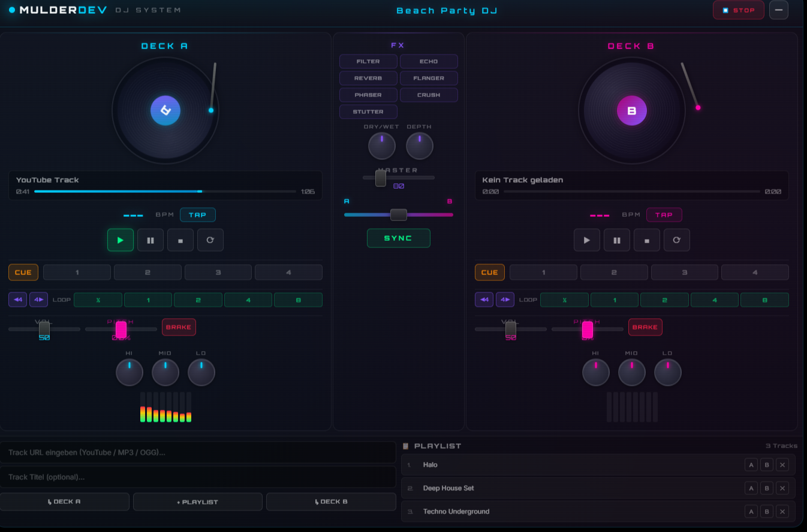The width and height of the screenshot is (807, 532).
Task: Tap the Deck A TAP tempo button
Action: [198, 214]
